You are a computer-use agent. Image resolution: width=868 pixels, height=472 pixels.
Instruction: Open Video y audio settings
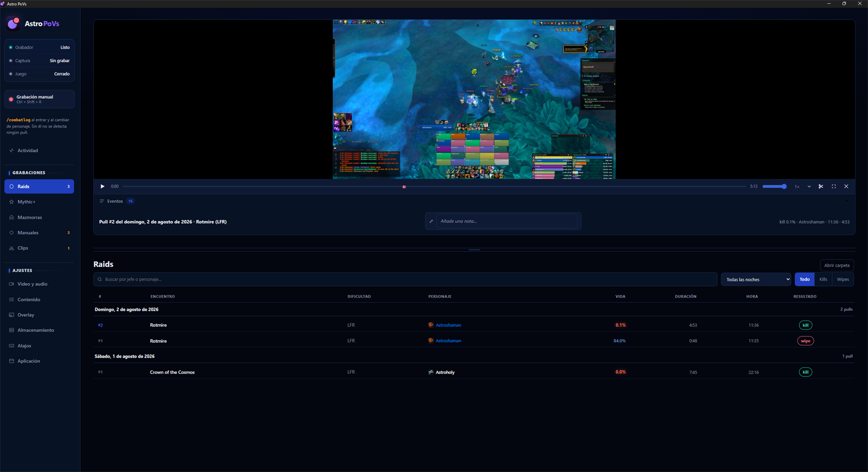click(40, 284)
